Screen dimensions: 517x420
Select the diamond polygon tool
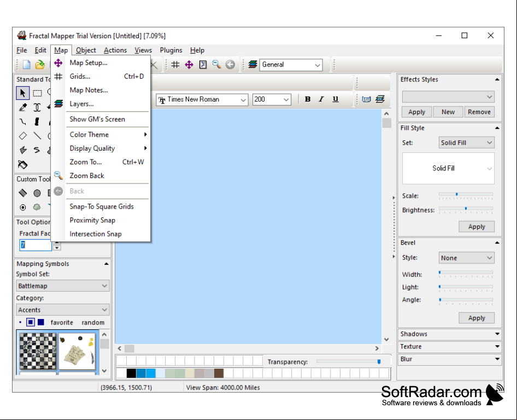(x=23, y=135)
